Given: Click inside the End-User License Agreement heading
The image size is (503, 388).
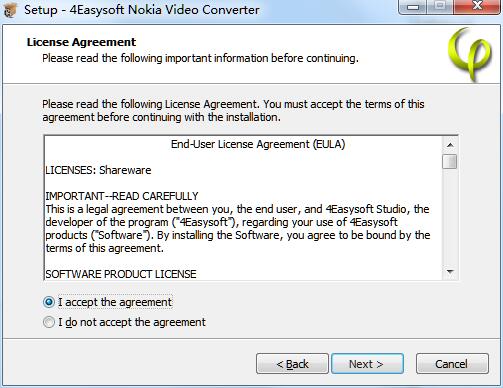Looking at the screenshot, I should click(x=258, y=144).
